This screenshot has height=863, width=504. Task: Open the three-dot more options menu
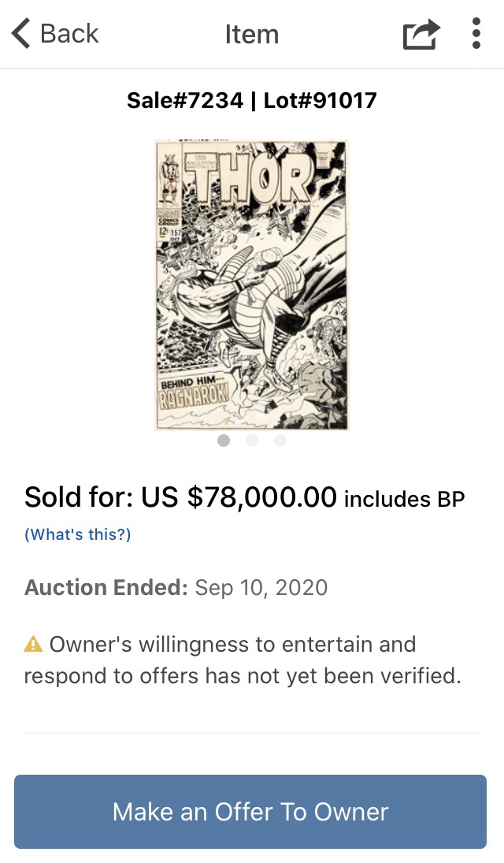(476, 34)
